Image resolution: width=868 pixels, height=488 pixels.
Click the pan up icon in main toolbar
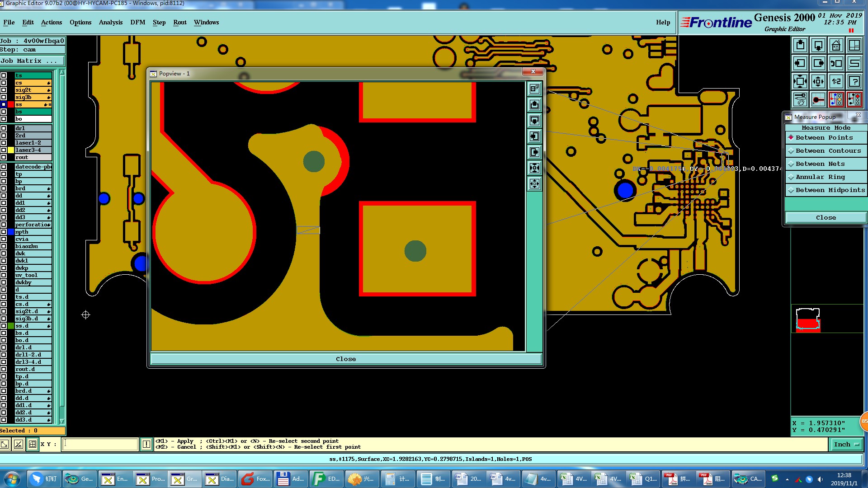800,45
